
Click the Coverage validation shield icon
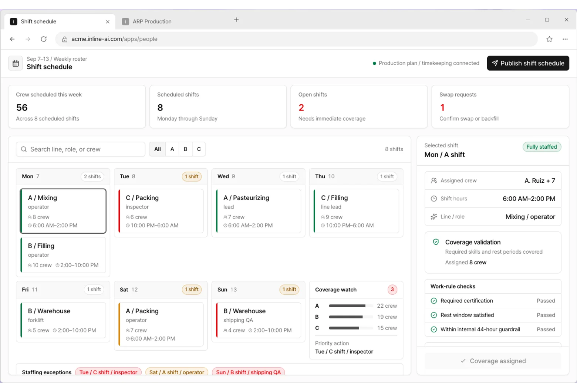pyautogui.click(x=436, y=242)
